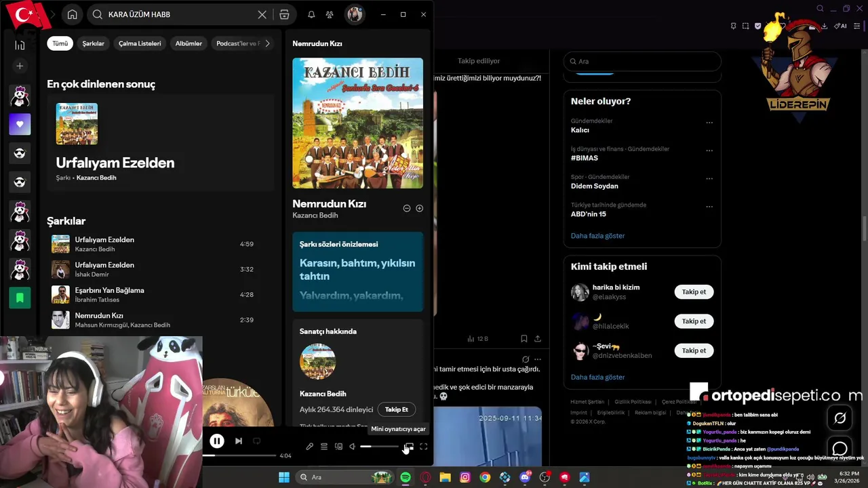The width and height of the screenshot is (868, 488).
Task: Open Spotify from Windows taskbar
Action: tap(405, 477)
